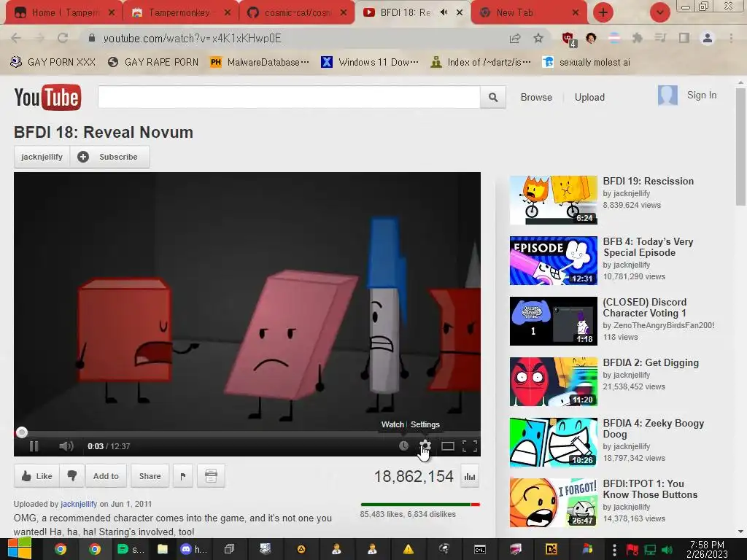Screen dimensions: 747x560
Task: Open the Share panel below the video
Action: coord(150,475)
